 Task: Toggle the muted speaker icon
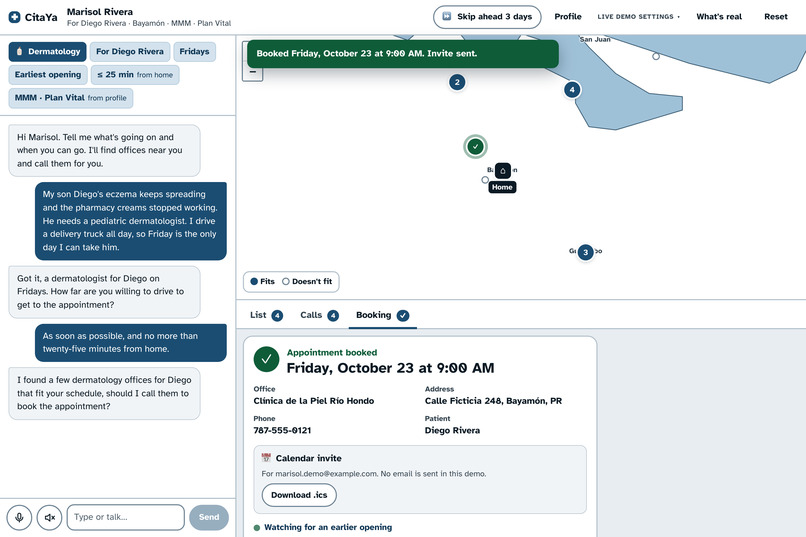(49, 517)
